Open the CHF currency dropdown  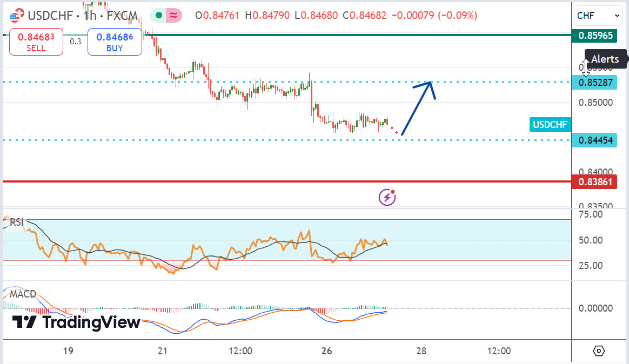pos(598,16)
